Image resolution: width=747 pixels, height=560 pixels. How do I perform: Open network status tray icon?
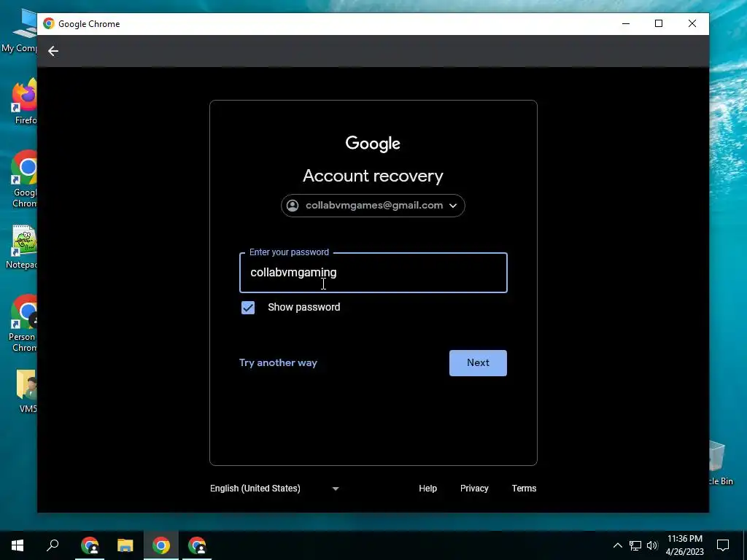click(x=635, y=545)
